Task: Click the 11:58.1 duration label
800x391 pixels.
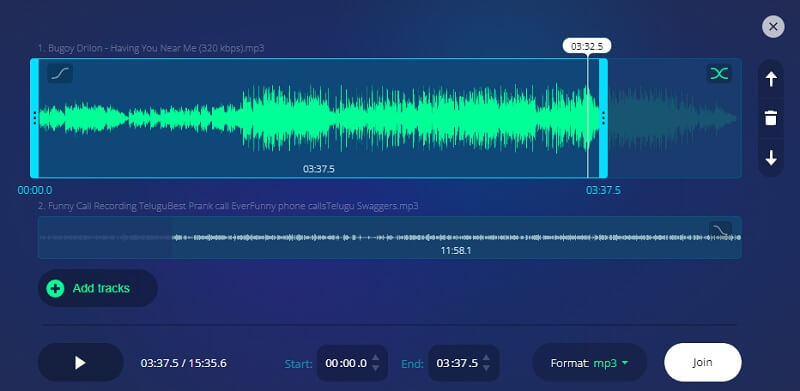Action: pos(456,251)
